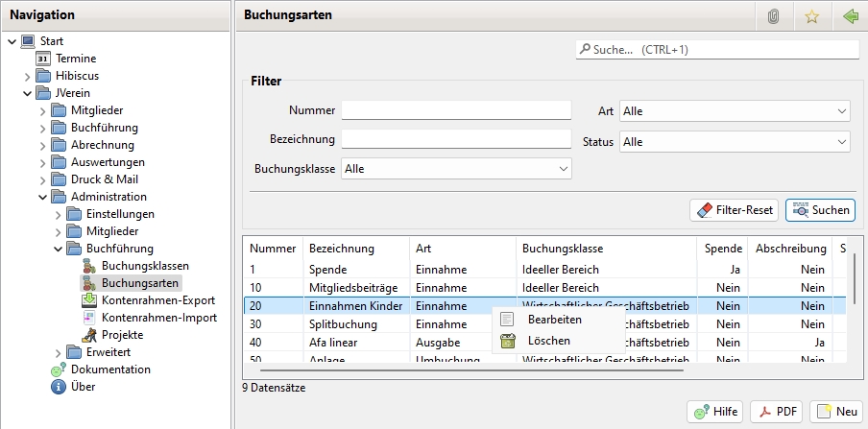Viewport: 868px width, 429px height.
Task: Open the Buchungsklasse dropdown filter
Action: pos(456,169)
